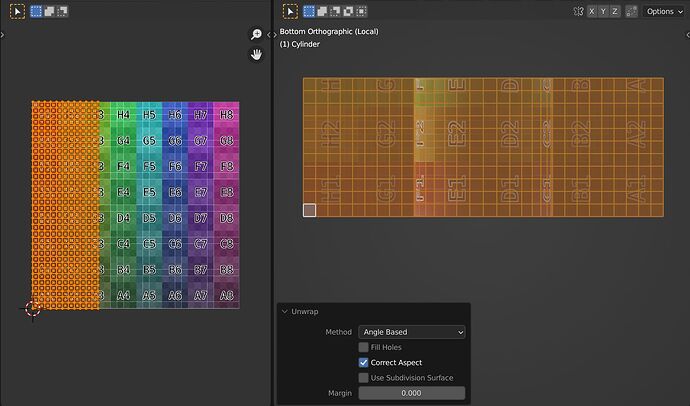Enable the Fill Holes checkbox
The image size is (690, 406).
pyautogui.click(x=363, y=347)
